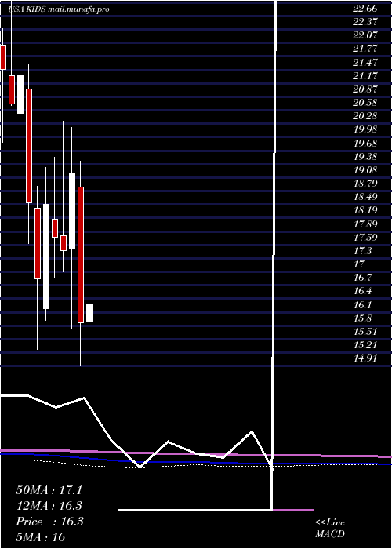Click the 12MA : 16.3 readout
Screen dimensions: 392x549
49,506
